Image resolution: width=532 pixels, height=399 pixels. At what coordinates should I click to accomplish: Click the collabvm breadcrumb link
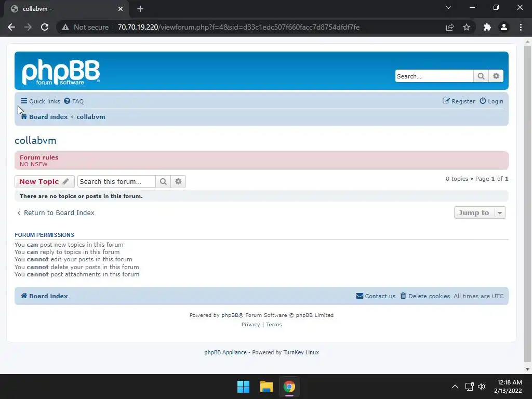(x=91, y=117)
